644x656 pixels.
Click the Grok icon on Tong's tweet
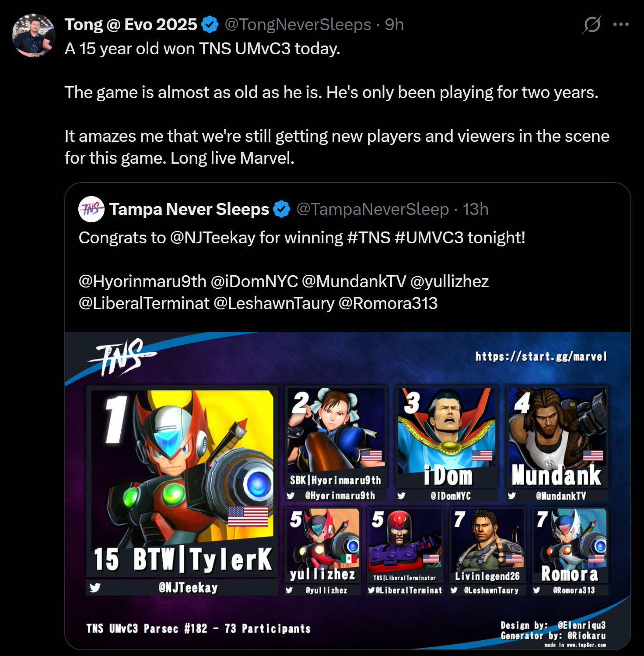592,25
